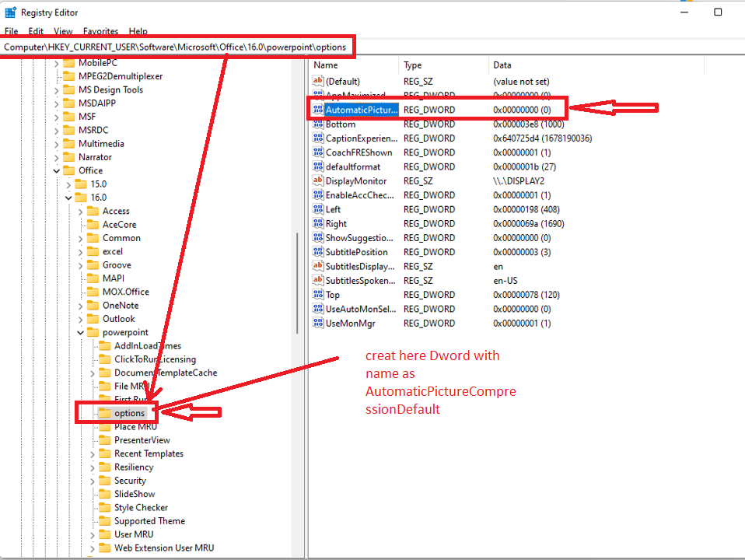This screenshot has width=745, height=560.
Task: Expand the Access tree node
Action: point(80,212)
